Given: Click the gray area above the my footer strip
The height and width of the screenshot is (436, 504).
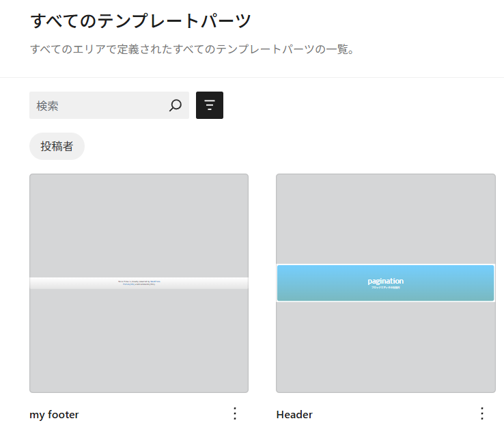Looking at the screenshot, I should [x=139, y=226].
